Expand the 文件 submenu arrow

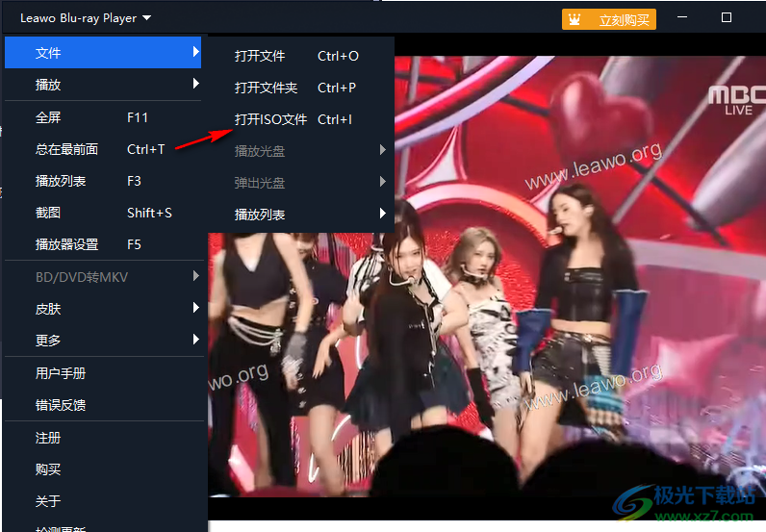(x=196, y=51)
